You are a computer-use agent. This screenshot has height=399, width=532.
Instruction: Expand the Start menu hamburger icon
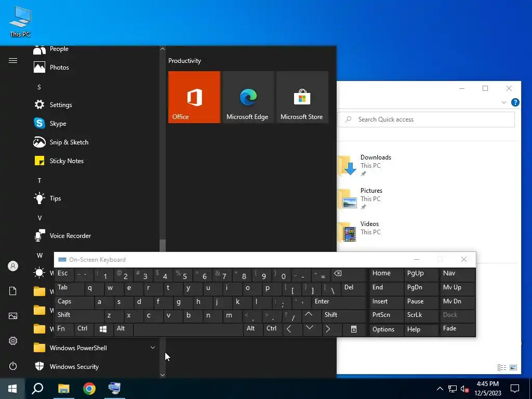click(x=13, y=61)
